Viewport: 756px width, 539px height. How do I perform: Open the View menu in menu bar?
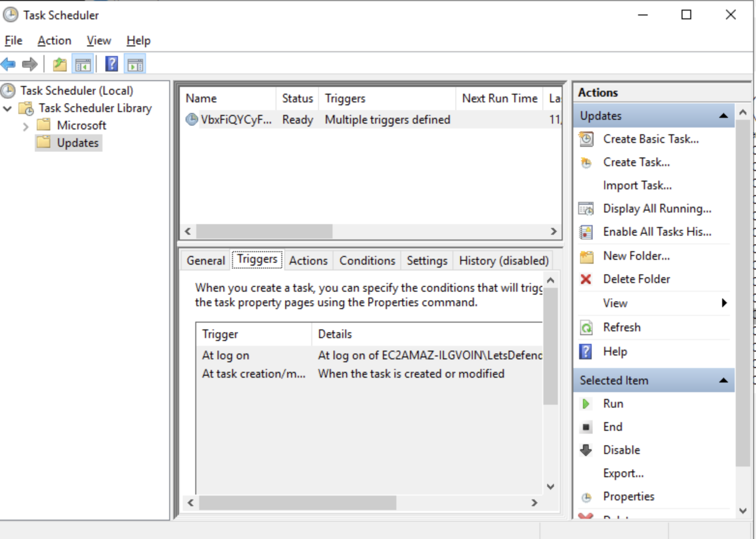(99, 41)
